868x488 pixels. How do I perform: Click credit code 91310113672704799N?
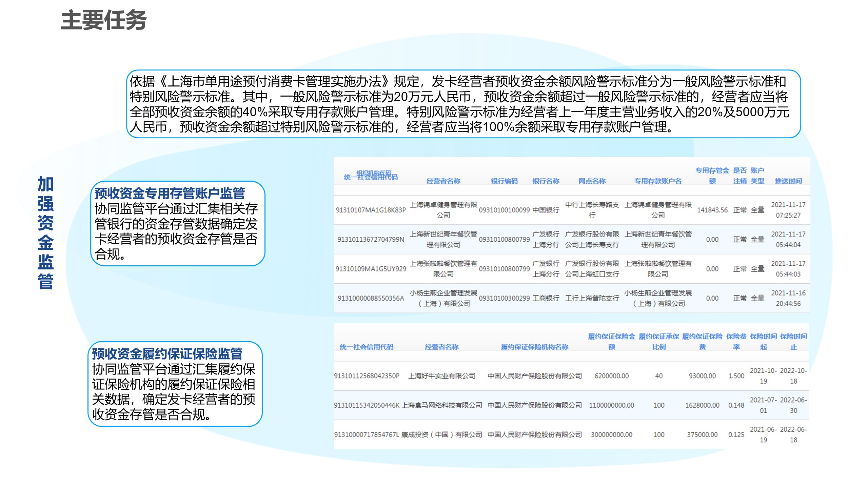pyautogui.click(x=371, y=240)
